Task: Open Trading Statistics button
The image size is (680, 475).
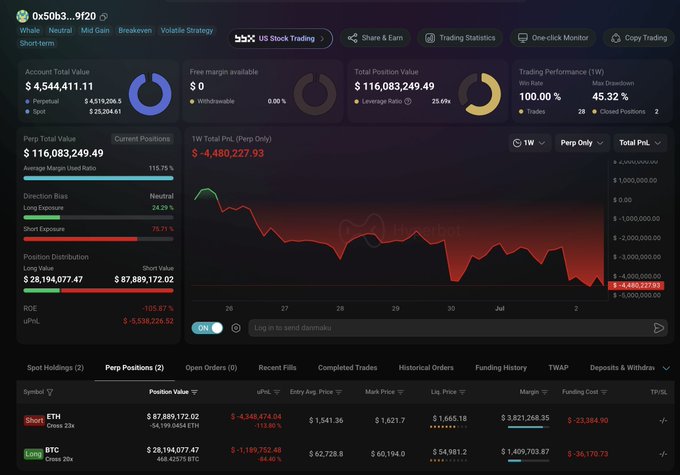Action: [460, 38]
